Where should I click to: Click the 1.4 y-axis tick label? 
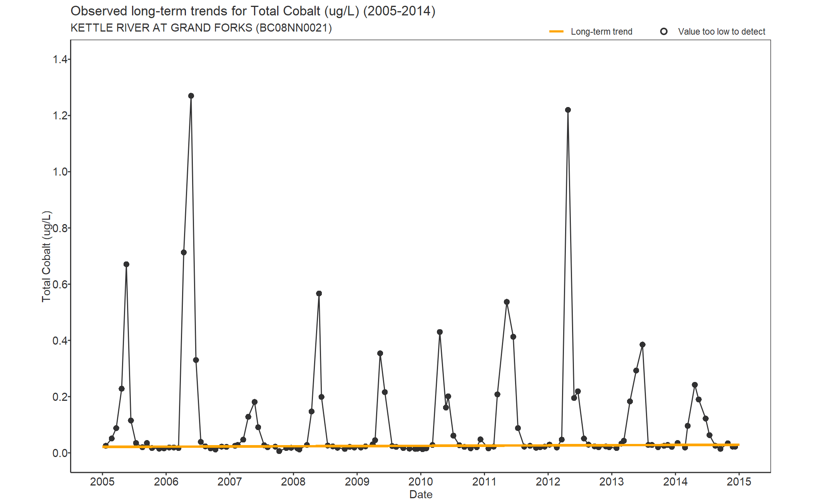60,59
